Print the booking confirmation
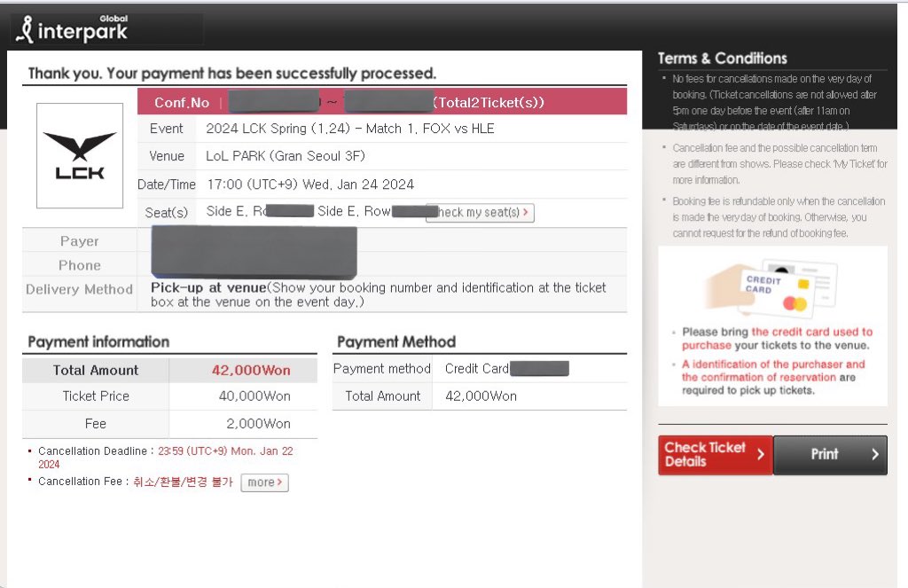The width and height of the screenshot is (908, 588). [830, 455]
